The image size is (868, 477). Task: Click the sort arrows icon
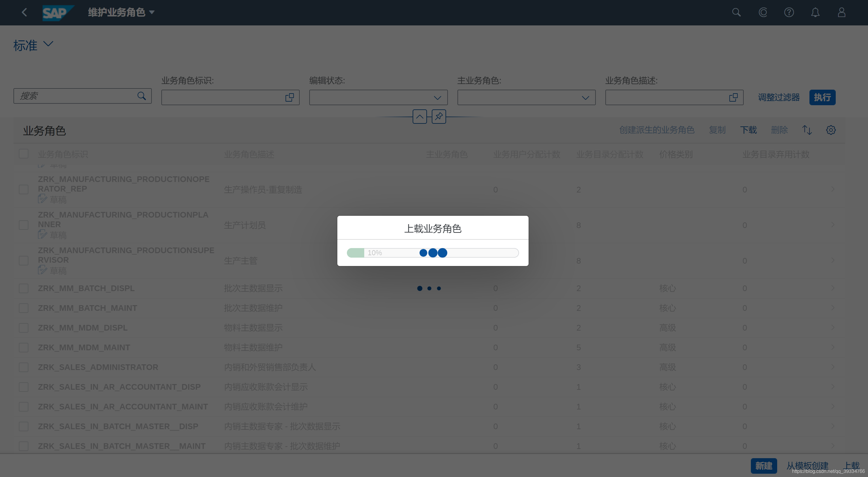pos(807,130)
